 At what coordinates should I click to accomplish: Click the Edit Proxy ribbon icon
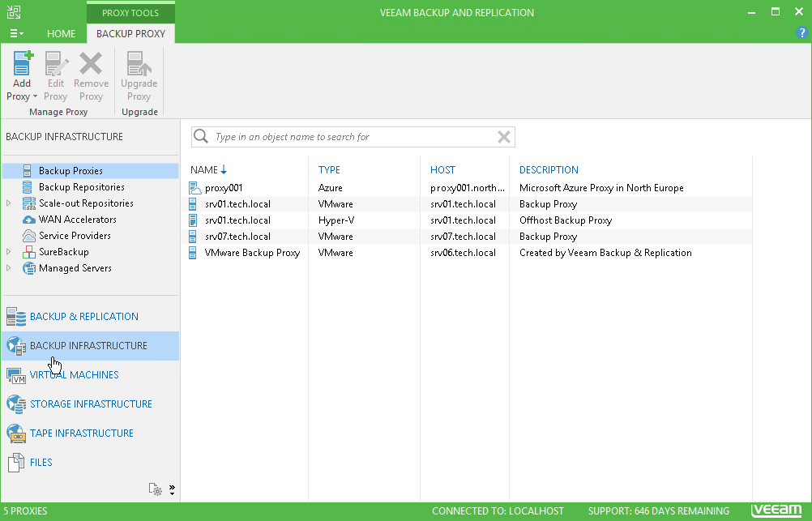click(x=56, y=63)
